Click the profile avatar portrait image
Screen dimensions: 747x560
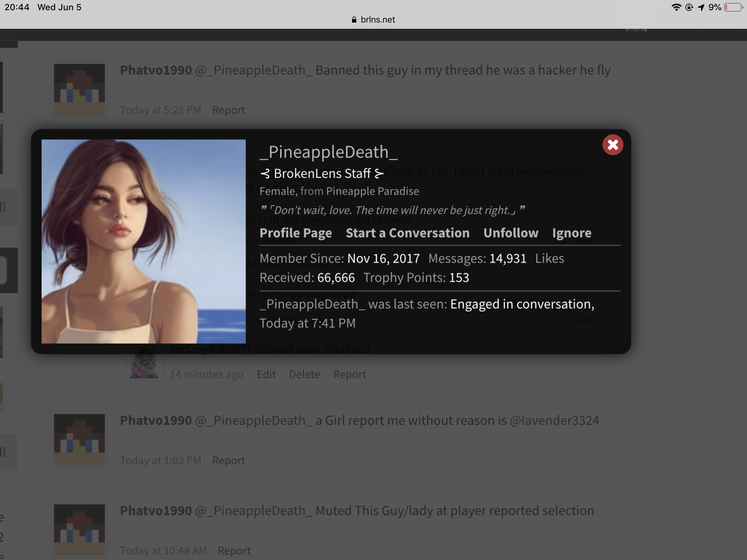coord(143,241)
